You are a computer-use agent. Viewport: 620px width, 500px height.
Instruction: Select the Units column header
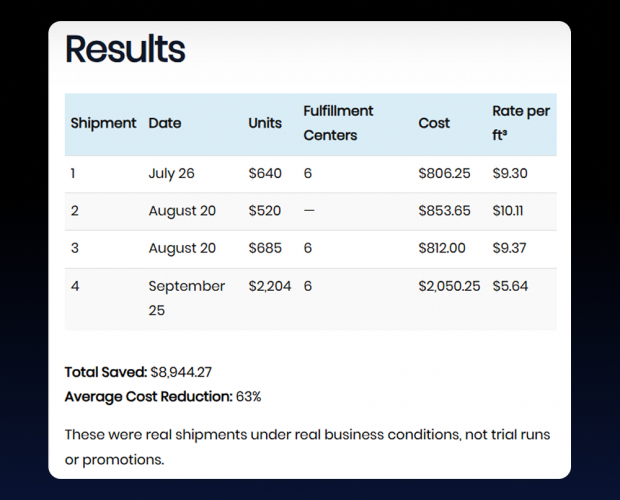(265, 123)
